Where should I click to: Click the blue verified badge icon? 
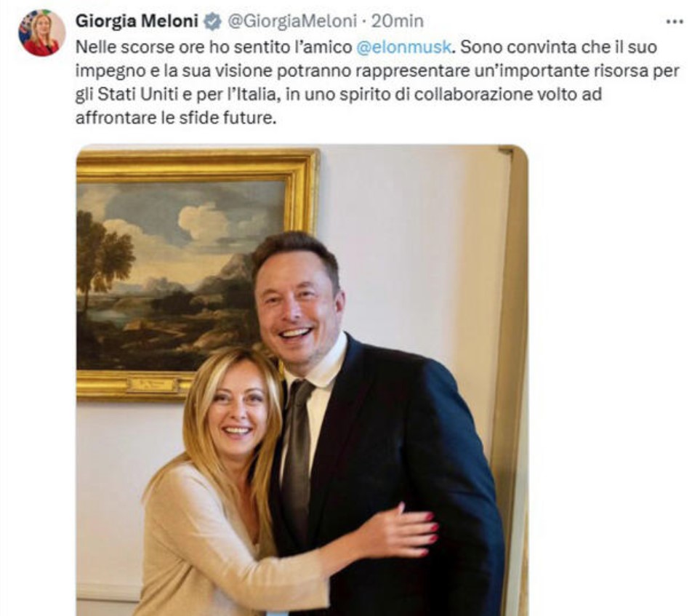click(x=213, y=21)
